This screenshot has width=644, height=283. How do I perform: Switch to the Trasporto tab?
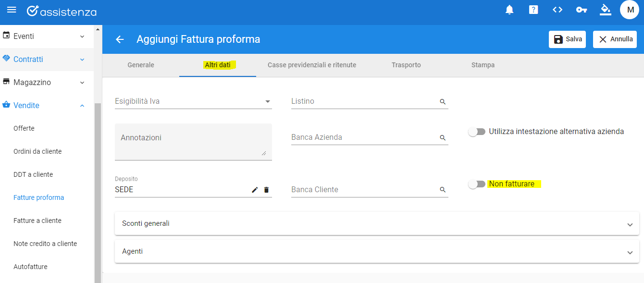[x=406, y=65]
